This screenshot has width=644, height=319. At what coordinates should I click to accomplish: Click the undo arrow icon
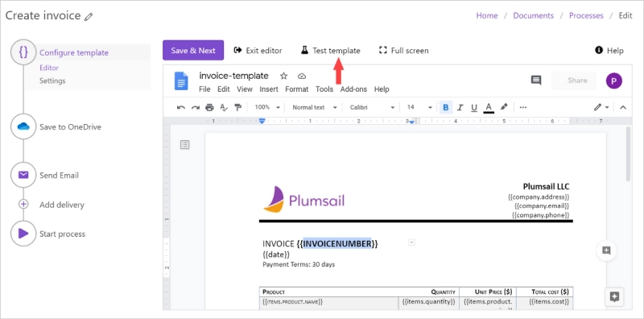(180, 107)
